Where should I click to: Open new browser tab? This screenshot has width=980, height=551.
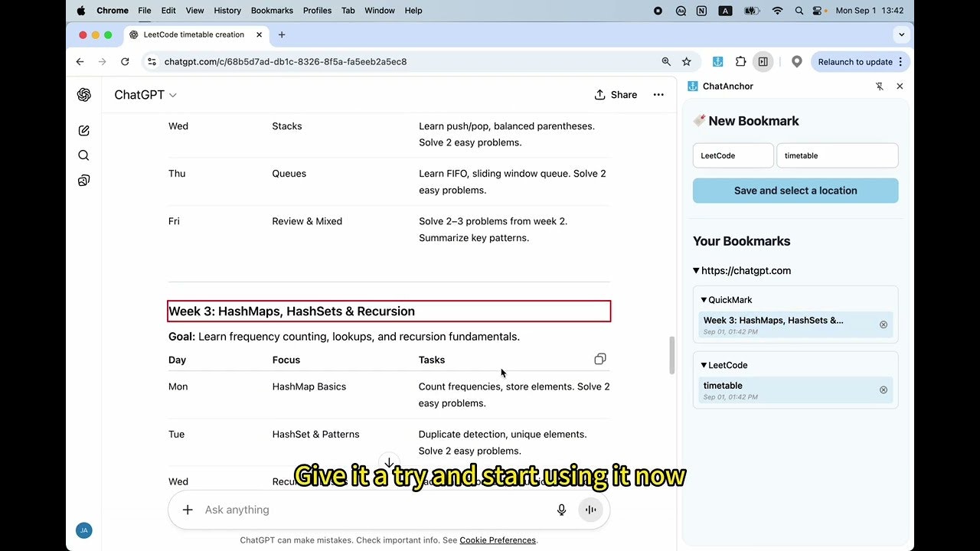(282, 34)
